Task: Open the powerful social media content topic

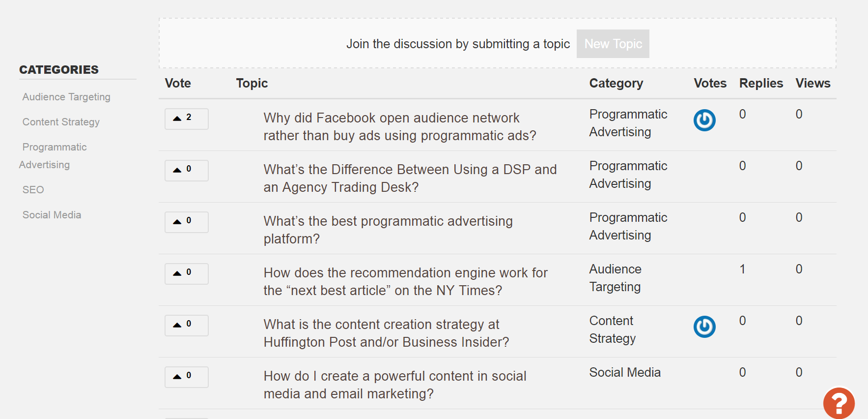Action: pyautogui.click(x=394, y=385)
